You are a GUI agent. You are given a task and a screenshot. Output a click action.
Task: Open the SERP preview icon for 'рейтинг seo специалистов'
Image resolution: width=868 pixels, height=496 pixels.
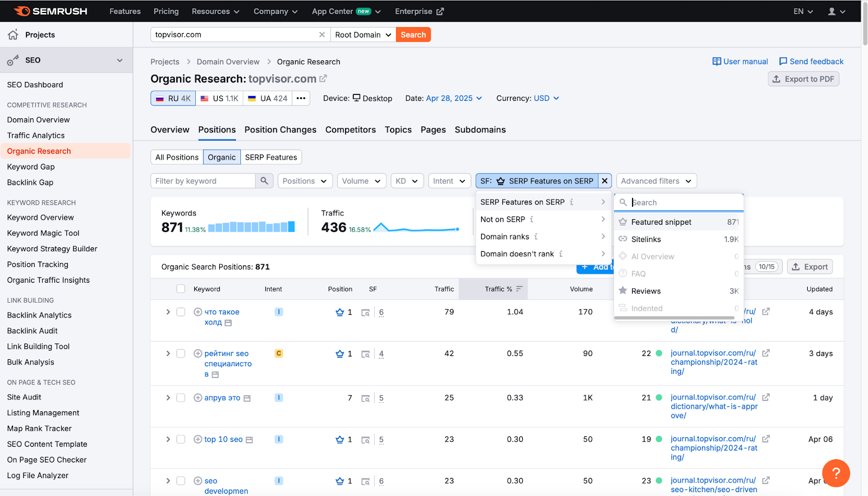coord(365,353)
